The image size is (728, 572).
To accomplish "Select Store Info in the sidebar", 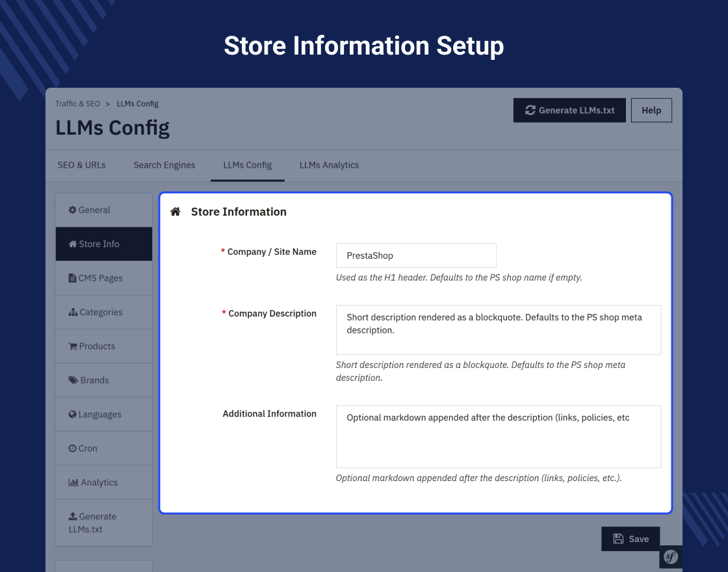I will pos(104,244).
